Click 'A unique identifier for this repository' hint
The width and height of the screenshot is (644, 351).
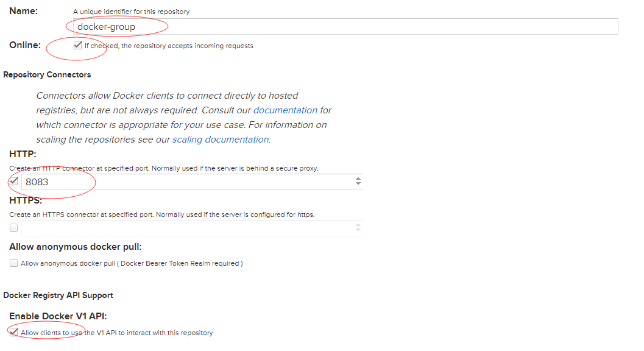132,12
